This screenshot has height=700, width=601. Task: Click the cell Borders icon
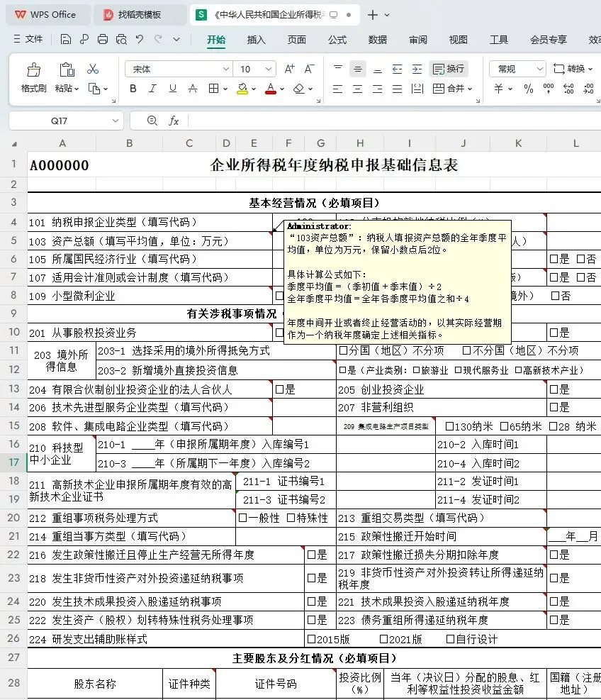click(214, 89)
